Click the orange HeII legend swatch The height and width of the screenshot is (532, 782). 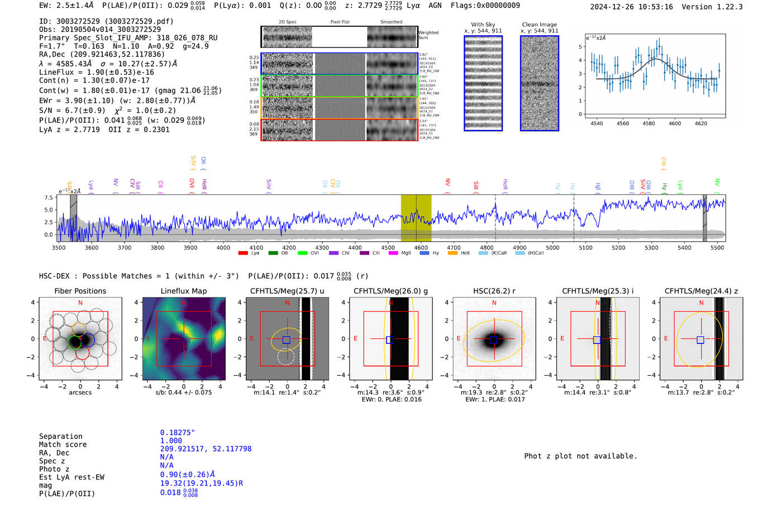[x=452, y=253]
